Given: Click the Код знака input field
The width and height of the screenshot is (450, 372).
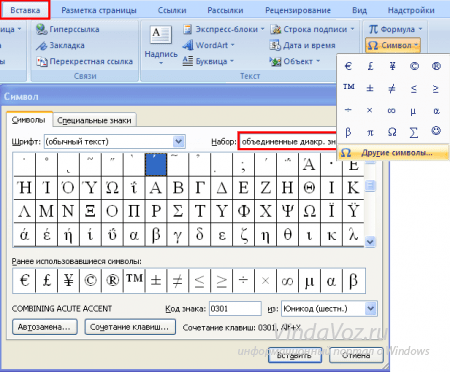Looking at the screenshot, I should [x=235, y=308].
